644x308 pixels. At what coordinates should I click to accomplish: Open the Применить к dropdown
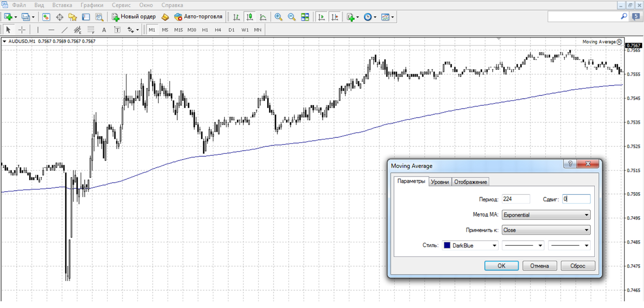point(546,230)
